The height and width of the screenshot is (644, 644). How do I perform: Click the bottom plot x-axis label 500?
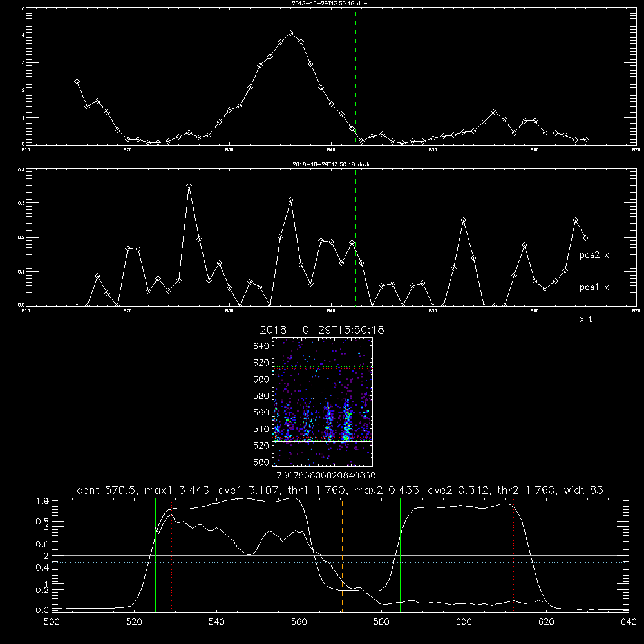pos(52,622)
